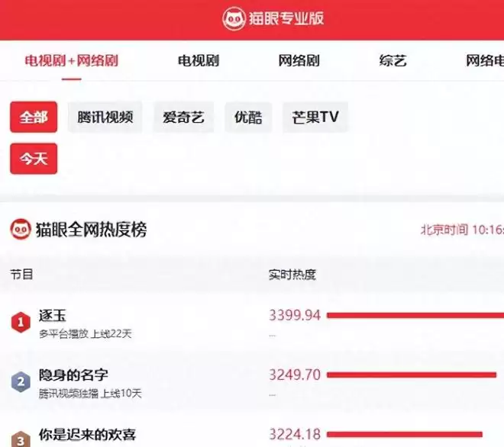Open the show 隐身的名字
The width and height of the screenshot is (504, 447).
coord(73,375)
